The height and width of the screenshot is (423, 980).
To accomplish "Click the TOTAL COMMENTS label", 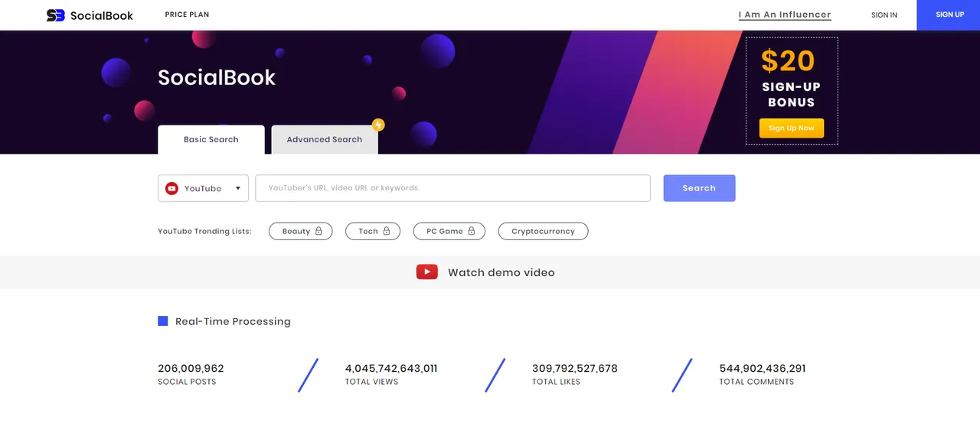I will (756, 382).
